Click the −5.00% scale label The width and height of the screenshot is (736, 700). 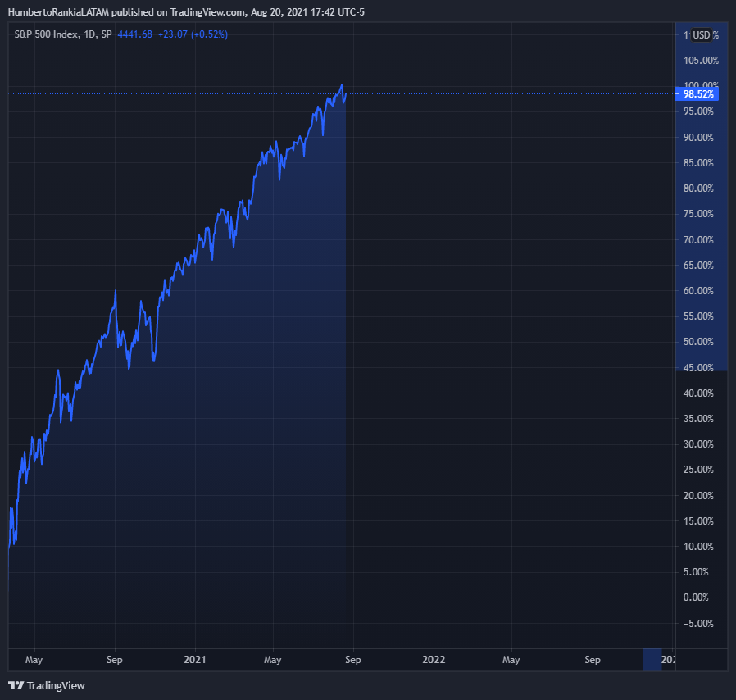click(698, 624)
